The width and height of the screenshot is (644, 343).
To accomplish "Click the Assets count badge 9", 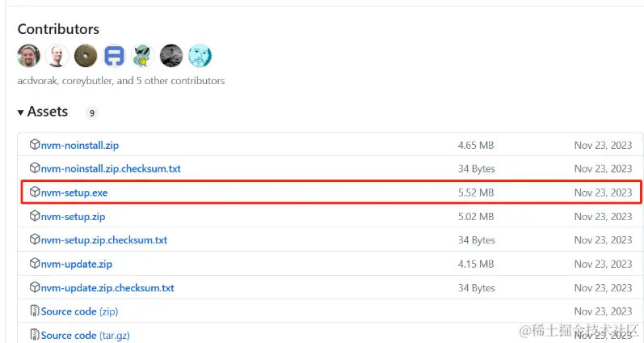I will 92,113.
